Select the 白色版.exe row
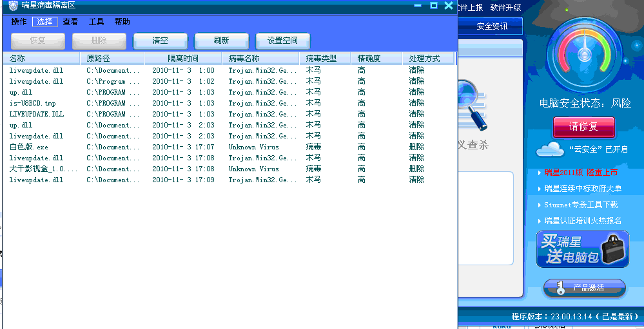644x329 pixels. pos(229,147)
